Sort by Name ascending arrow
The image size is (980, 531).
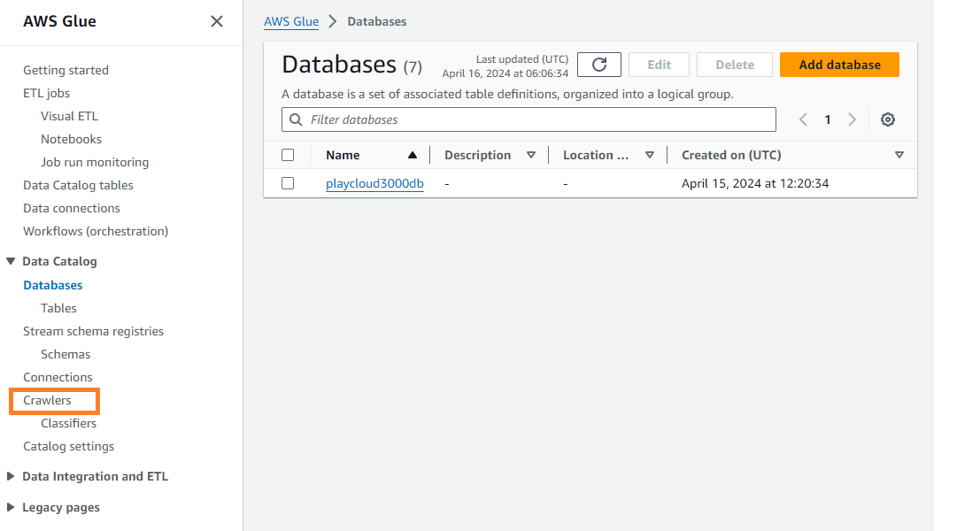click(x=413, y=155)
